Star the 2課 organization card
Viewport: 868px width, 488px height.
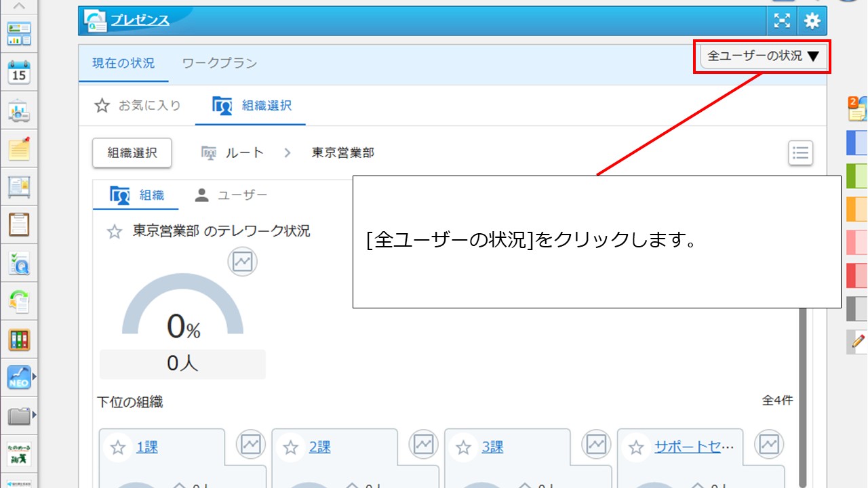click(291, 447)
